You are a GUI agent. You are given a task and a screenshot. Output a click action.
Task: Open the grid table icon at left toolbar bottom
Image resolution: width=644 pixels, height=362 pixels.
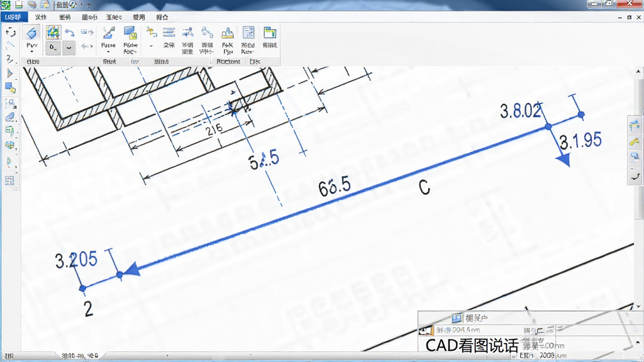pos(9,180)
